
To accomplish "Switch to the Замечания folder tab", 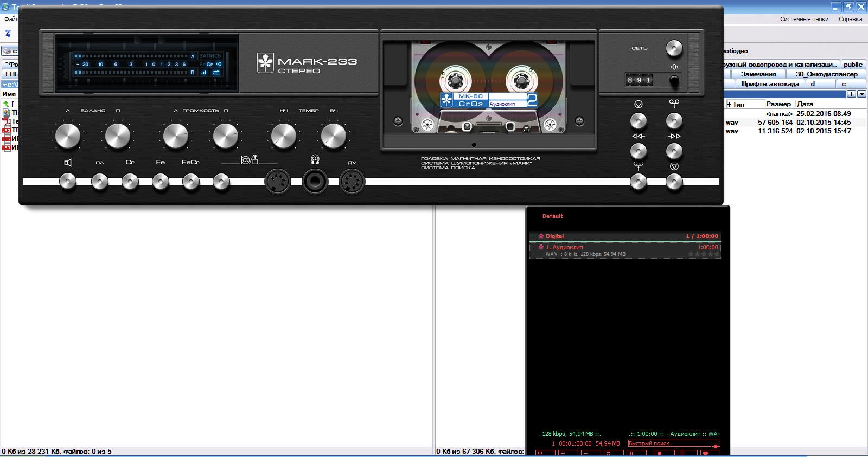I will tap(758, 74).
